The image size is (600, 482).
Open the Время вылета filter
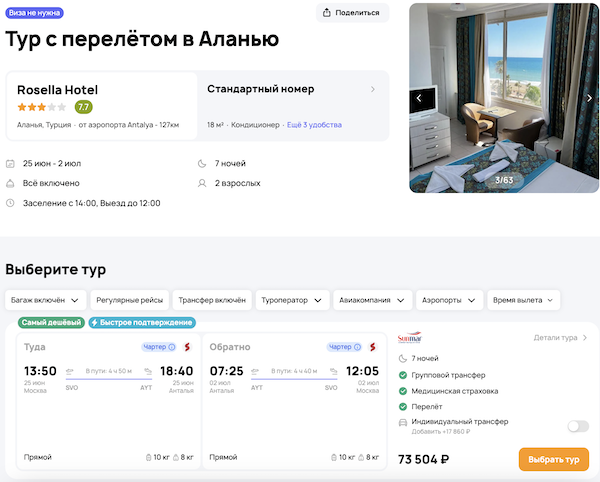[524, 300]
